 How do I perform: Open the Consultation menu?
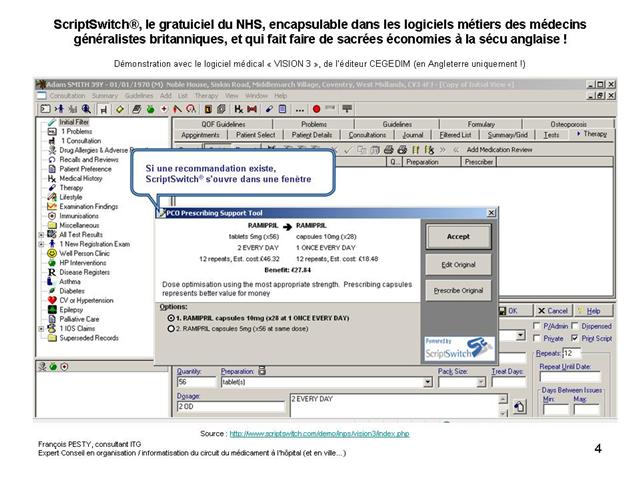(x=67, y=96)
